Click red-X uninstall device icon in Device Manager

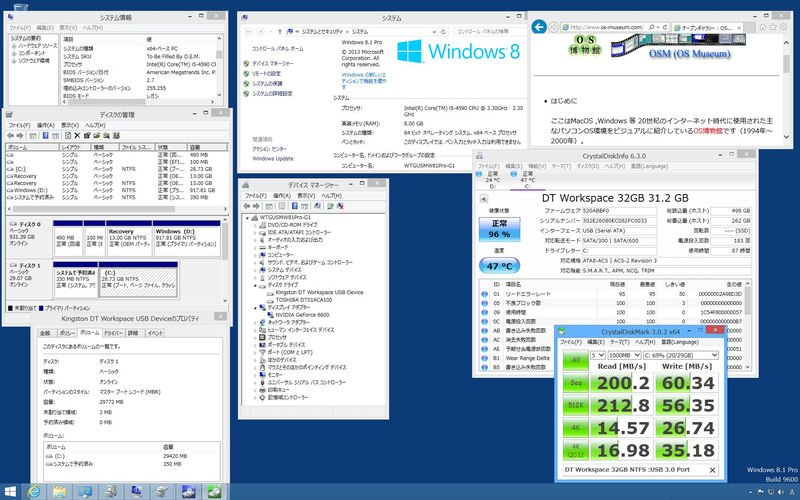tap(340, 206)
